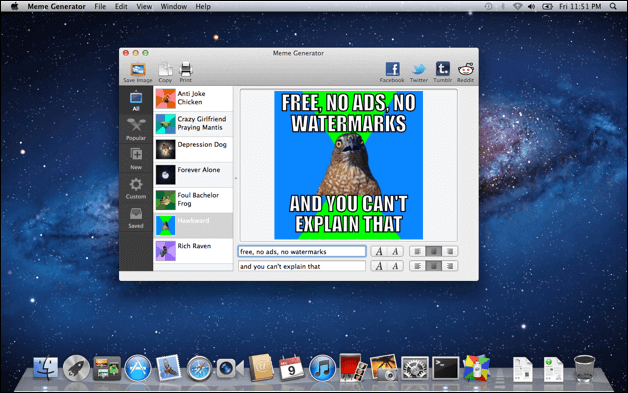Viewport: 628px width, 393px height.
Task: Open the Window menu
Action: coord(174,6)
